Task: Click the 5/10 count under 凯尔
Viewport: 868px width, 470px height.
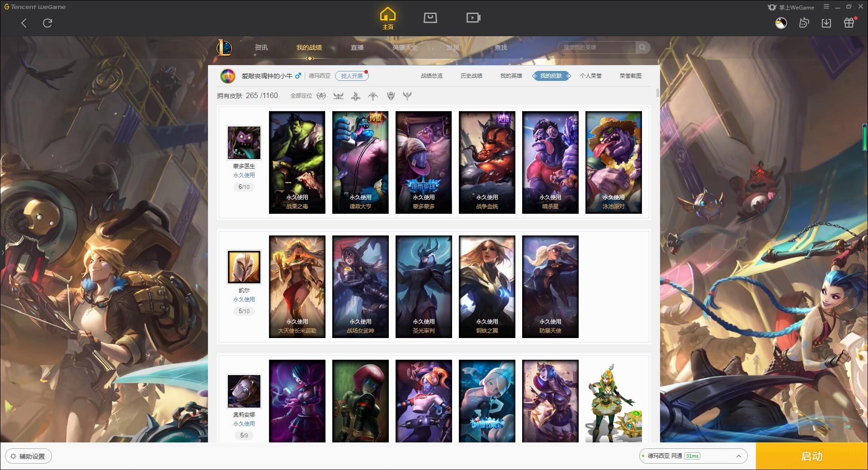Action: [244, 311]
